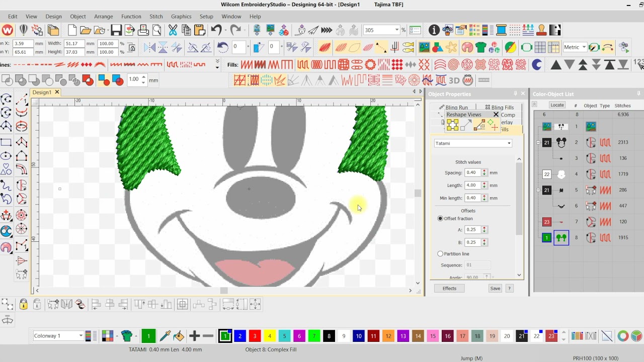Open Print Preview from the toolbar
644x362 pixels.
click(156, 30)
